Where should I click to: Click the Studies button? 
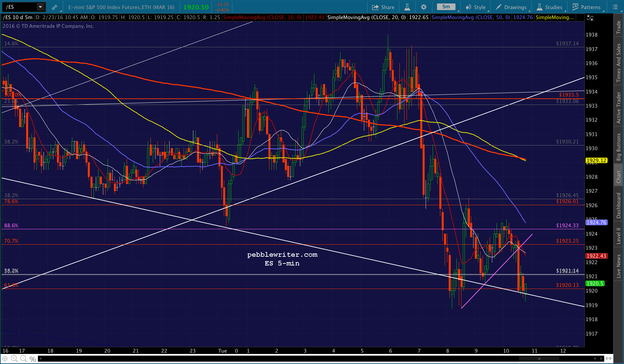pyautogui.click(x=550, y=7)
